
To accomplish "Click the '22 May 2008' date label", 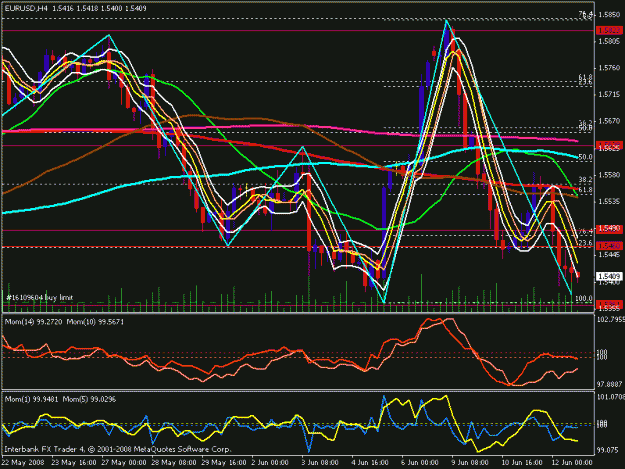I will (23, 463).
